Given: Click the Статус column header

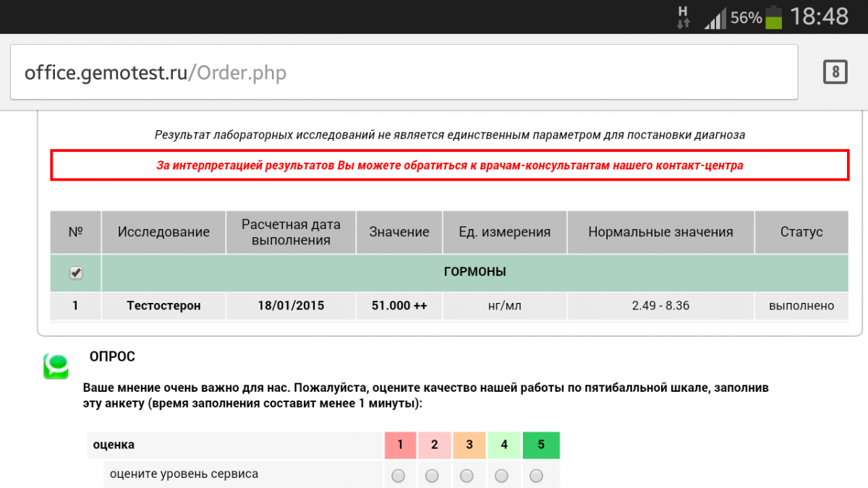Looking at the screenshot, I should [801, 232].
